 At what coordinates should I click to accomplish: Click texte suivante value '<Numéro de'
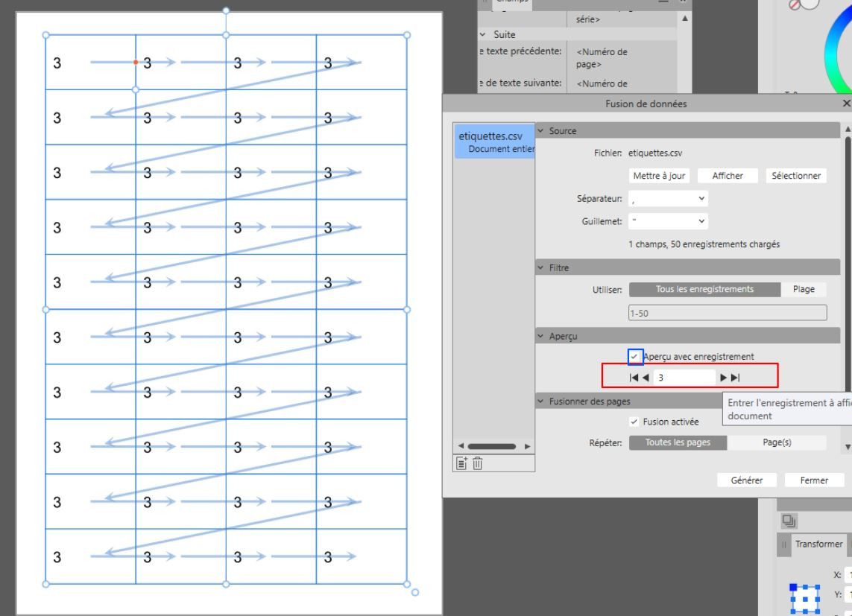coord(602,83)
